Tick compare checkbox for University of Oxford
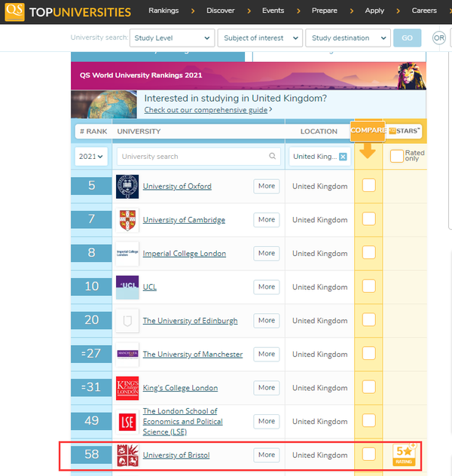Screen dimensions: 452x476 click(x=369, y=185)
